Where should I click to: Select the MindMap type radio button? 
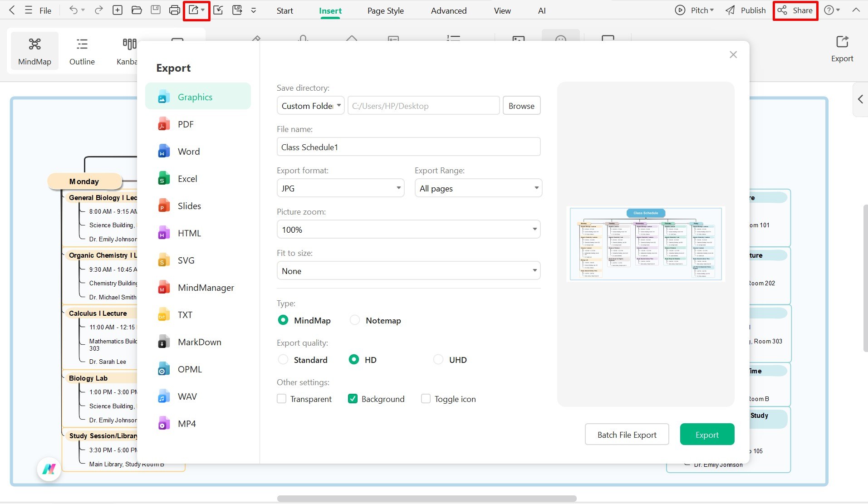coord(283,320)
